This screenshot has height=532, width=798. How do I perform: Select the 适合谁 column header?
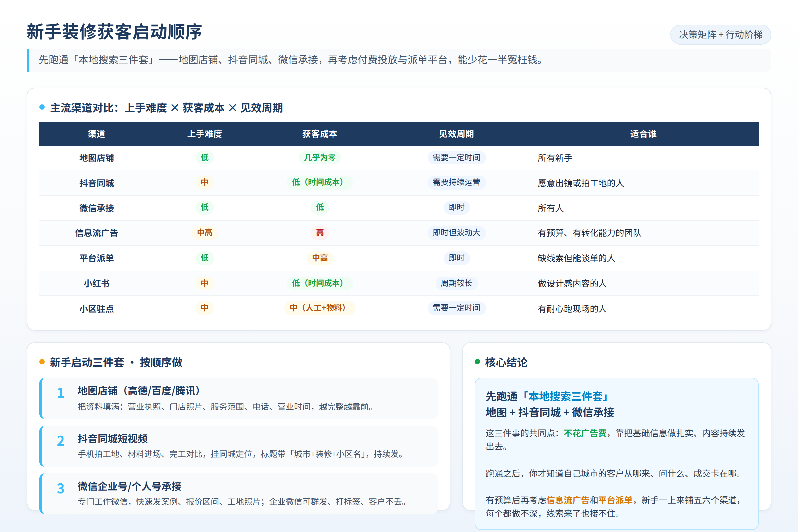click(643, 134)
